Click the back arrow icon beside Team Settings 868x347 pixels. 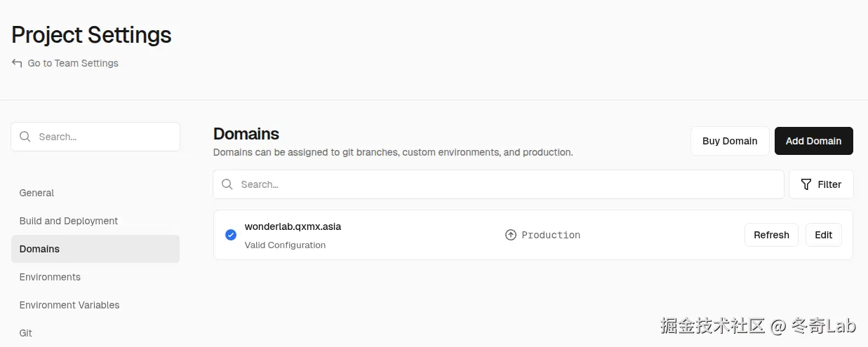click(17, 63)
